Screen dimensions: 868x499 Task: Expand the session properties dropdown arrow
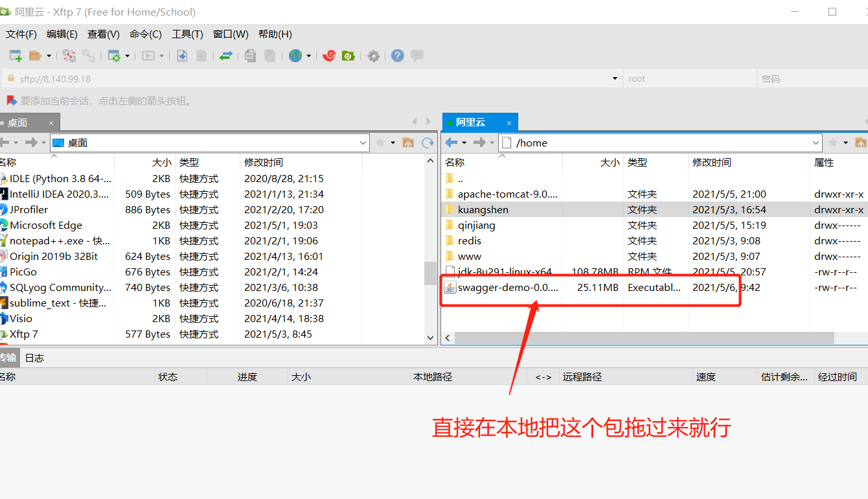tap(128, 56)
